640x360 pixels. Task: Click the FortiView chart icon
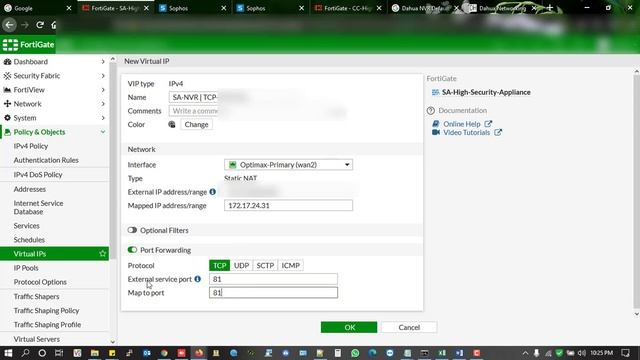7,90
